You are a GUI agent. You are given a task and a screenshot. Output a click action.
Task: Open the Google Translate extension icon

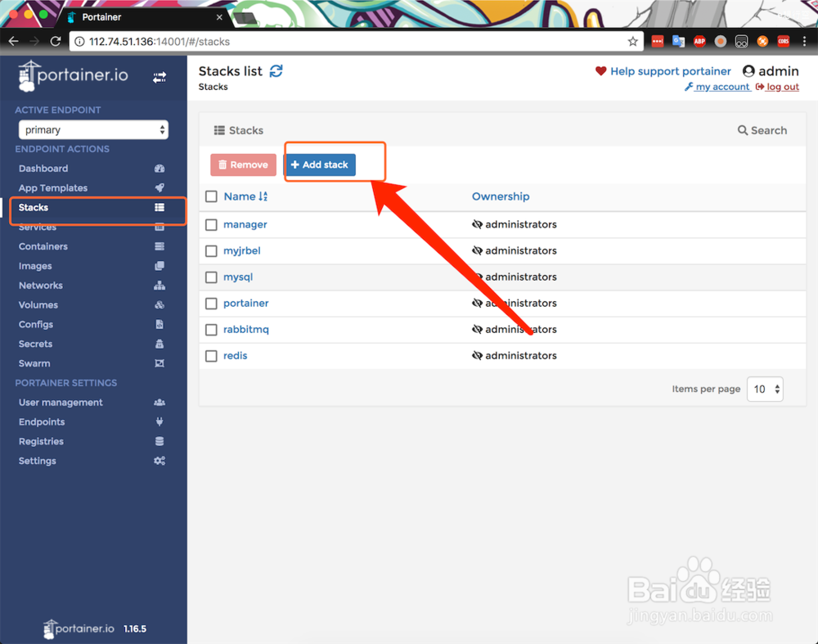pos(678,41)
